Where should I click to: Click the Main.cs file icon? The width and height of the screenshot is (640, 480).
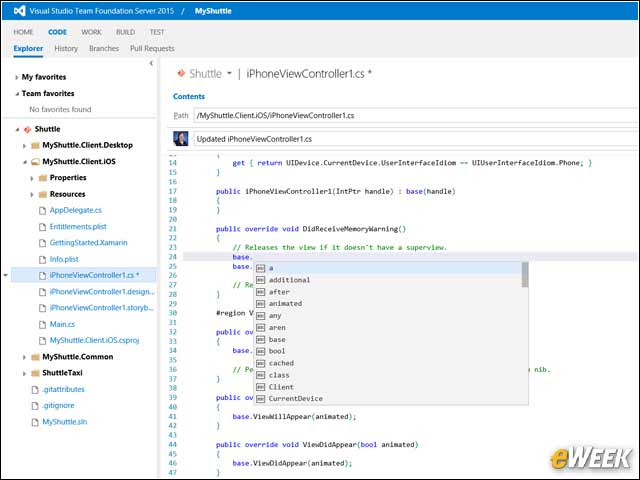click(42, 324)
